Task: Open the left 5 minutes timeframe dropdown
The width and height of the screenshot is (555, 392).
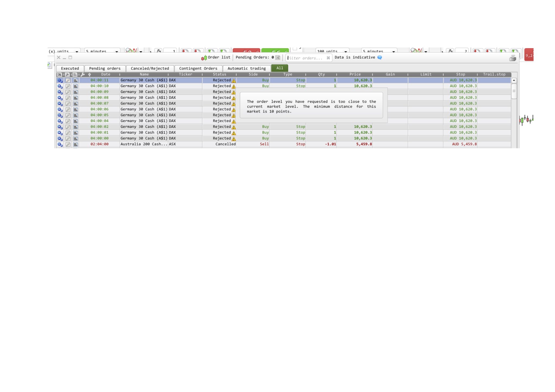Action: [x=117, y=51]
